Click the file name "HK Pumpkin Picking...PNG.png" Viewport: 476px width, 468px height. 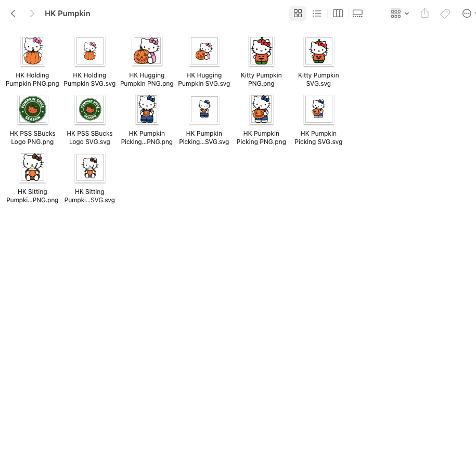[147, 138]
